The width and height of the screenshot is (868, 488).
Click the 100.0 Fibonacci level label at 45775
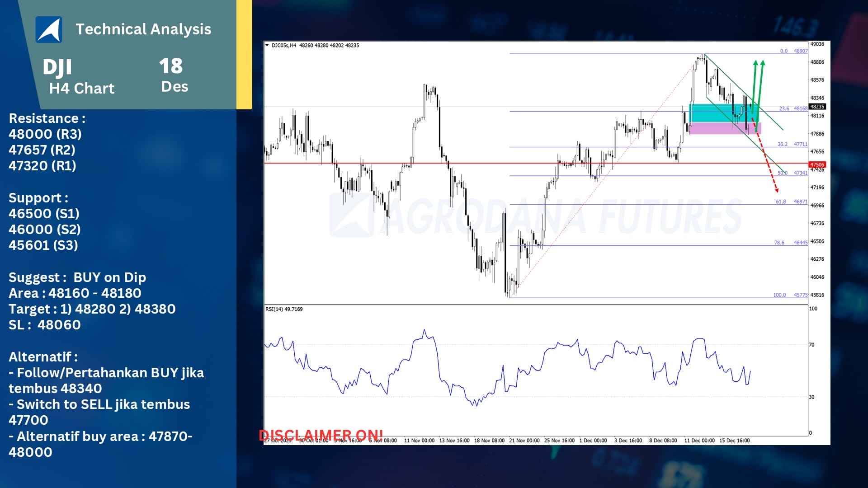779,295
